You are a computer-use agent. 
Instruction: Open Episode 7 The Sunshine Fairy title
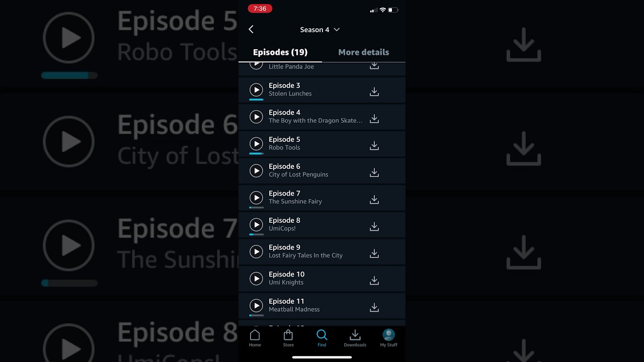click(x=295, y=198)
